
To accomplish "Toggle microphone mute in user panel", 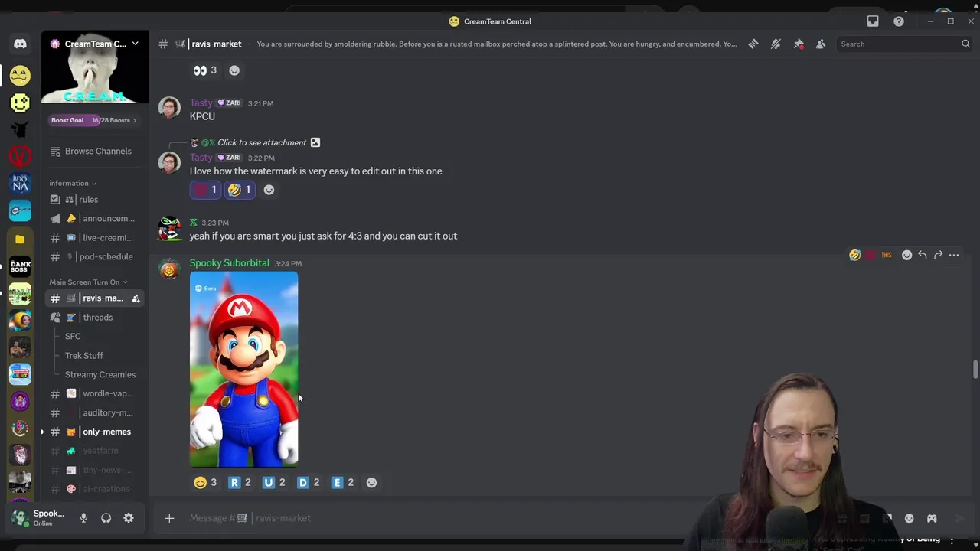I will coord(83,518).
